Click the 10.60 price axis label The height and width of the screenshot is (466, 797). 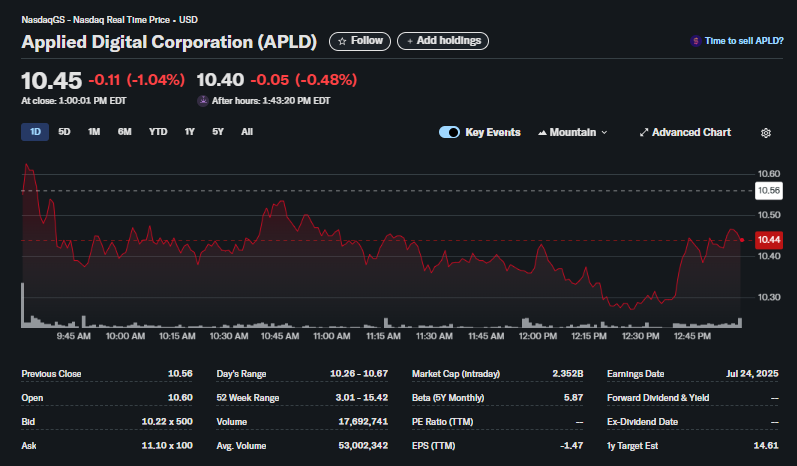769,174
